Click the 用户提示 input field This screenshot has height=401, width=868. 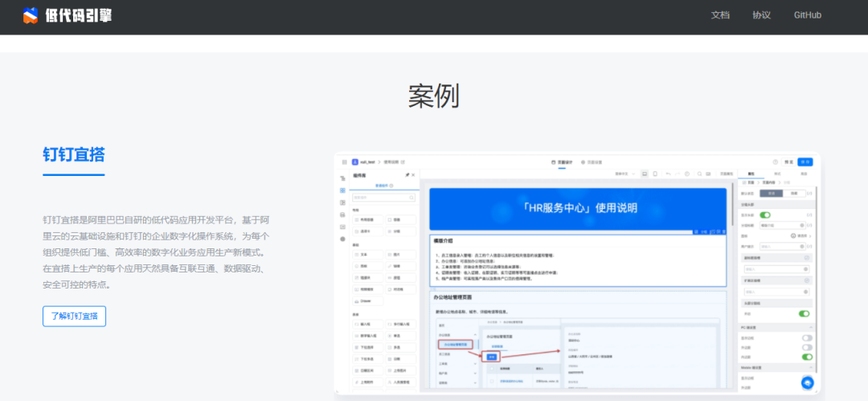782,247
